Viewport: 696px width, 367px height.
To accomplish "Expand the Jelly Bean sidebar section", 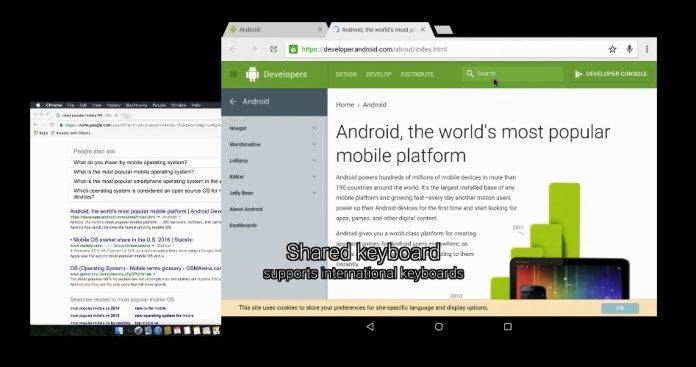I will coord(274,193).
